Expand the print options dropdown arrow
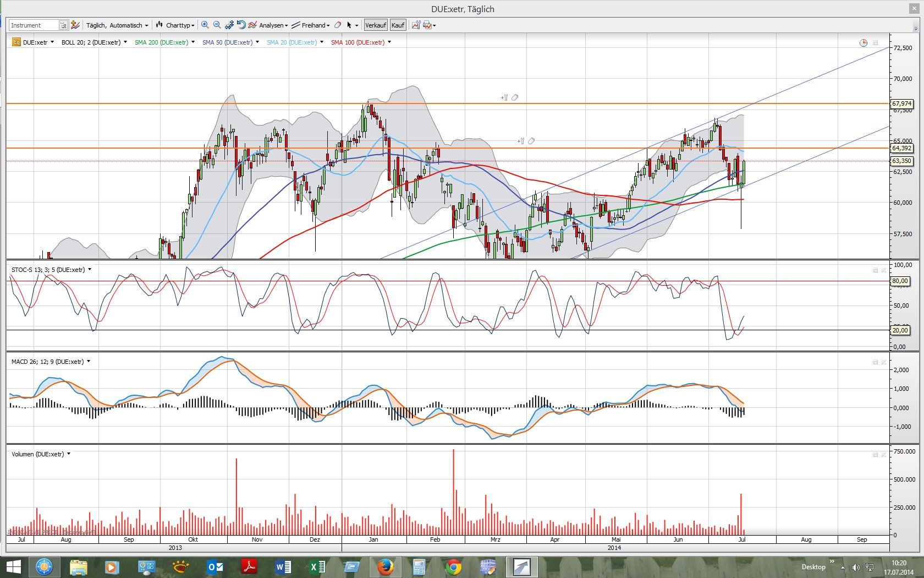924x578 pixels. [x=435, y=26]
